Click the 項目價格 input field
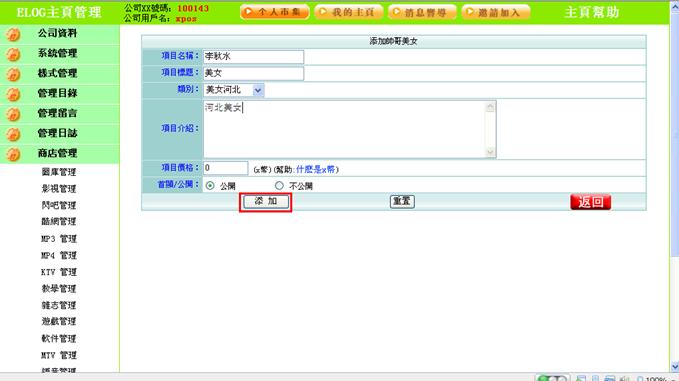 coord(226,168)
